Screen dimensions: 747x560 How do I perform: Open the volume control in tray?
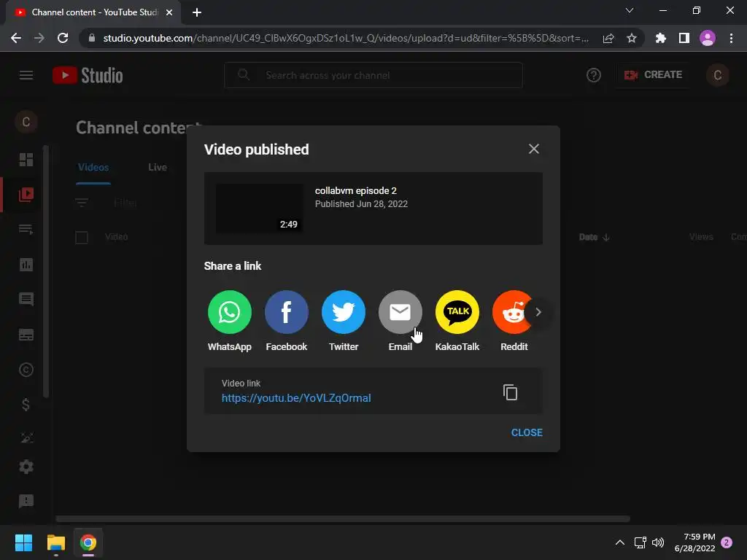[658, 542]
